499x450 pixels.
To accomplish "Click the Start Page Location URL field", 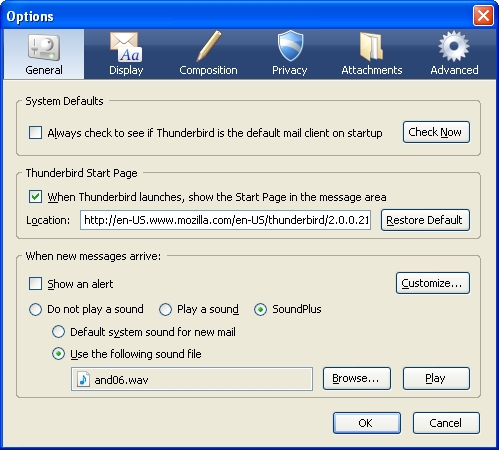I will click(225, 220).
